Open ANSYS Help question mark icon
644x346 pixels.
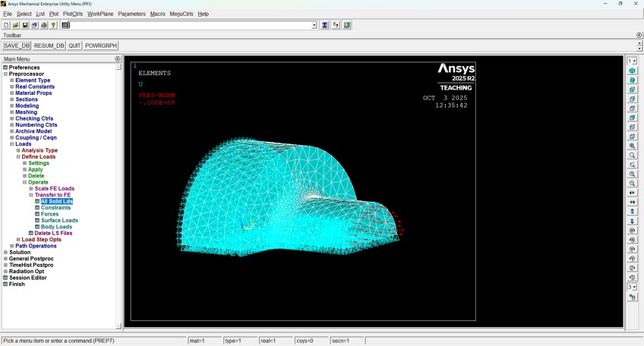click(x=54, y=25)
